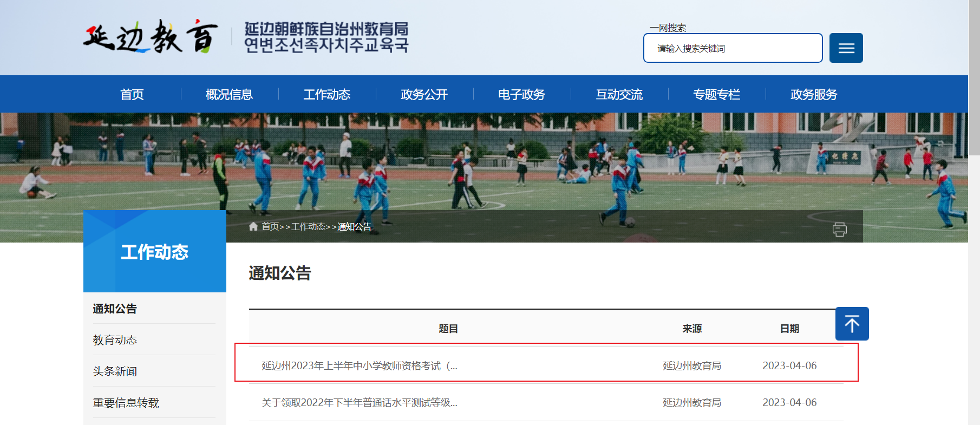Click 首页 breadcrumb link
Screen dimensions: 980x425
(270, 226)
